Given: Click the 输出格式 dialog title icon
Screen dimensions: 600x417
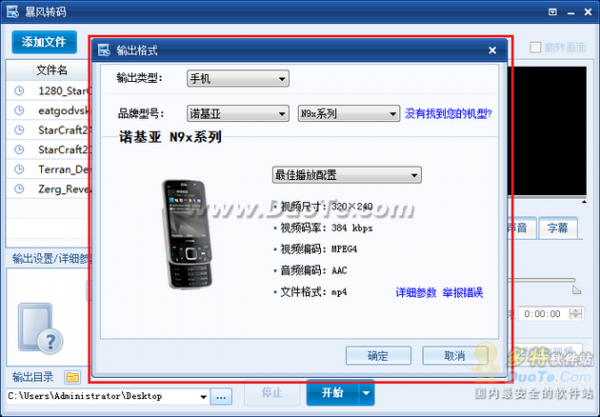Looking at the screenshot, I should click(x=104, y=50).
